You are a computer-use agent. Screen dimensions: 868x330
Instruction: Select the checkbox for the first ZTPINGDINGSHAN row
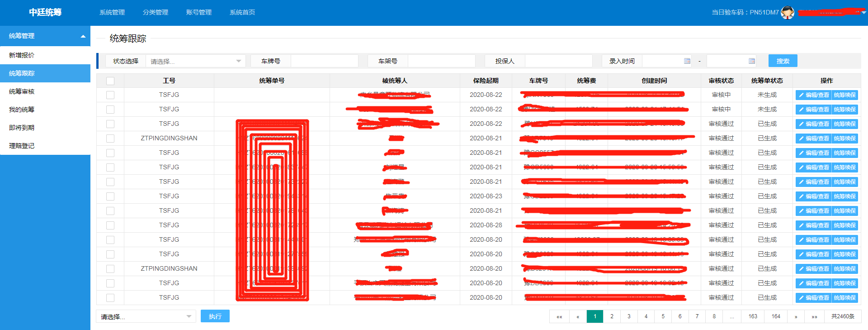pos(110,139)
